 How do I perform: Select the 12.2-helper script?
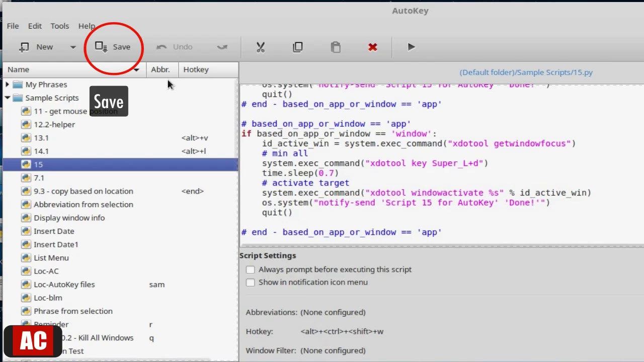[54, 125]
